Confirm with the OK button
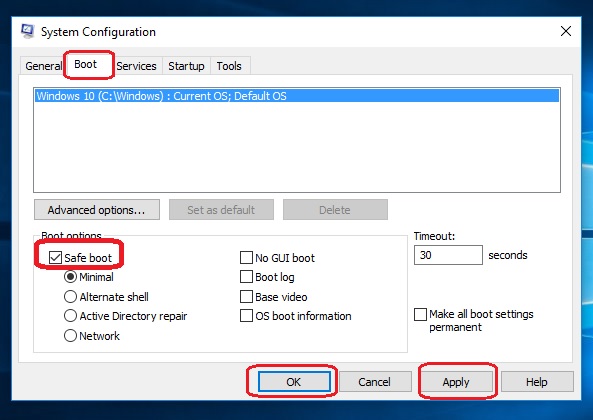This screenshot has height=420, width=593. (294, 382)
